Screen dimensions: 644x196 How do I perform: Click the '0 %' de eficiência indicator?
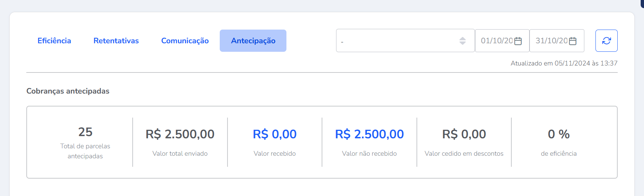pyautogui.click(x=558, y=134)
